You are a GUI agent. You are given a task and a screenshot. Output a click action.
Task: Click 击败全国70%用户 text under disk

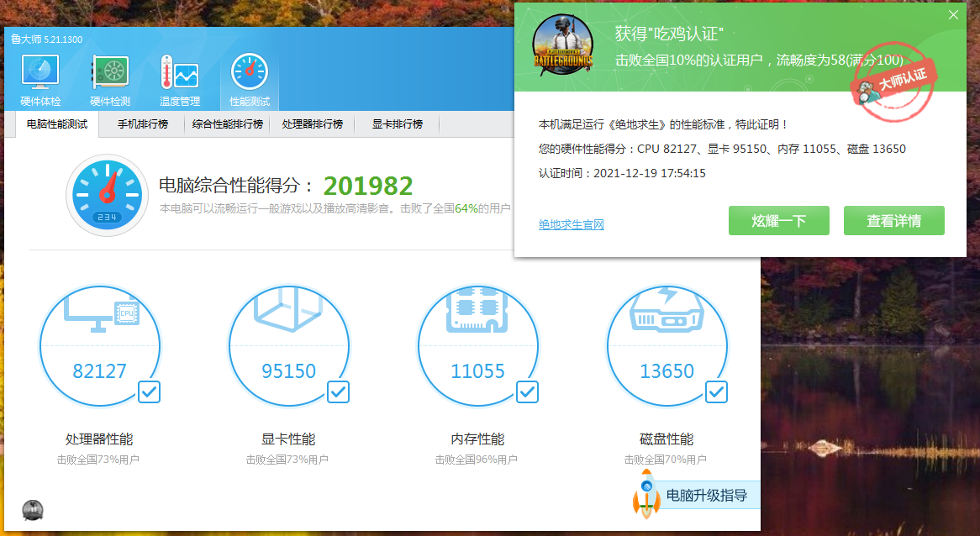point(665,460)
